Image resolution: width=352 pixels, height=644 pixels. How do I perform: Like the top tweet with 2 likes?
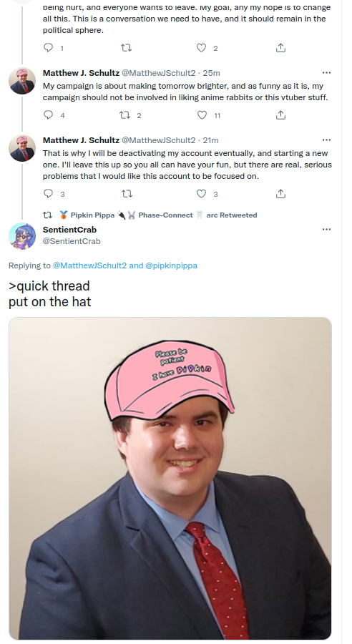pyautogui.click(x=201, y=48)
